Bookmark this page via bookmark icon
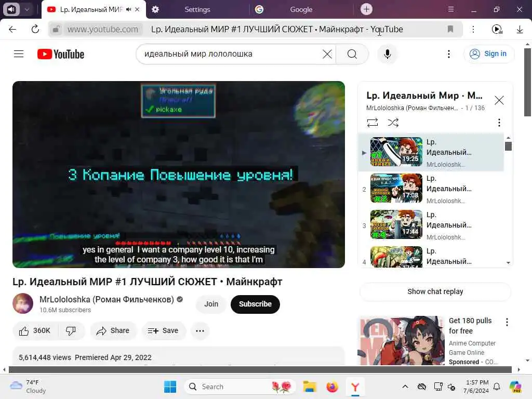 coord(450,29)
